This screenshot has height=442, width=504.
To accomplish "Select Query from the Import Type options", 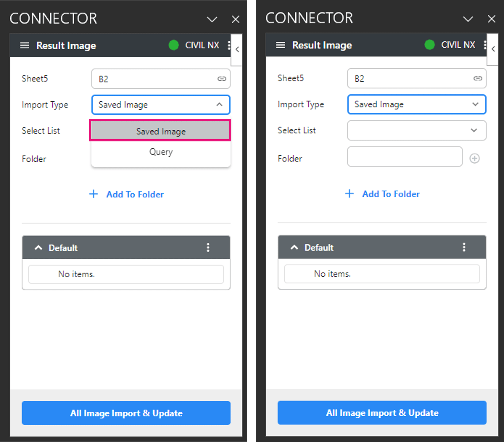I will point(161,152).
